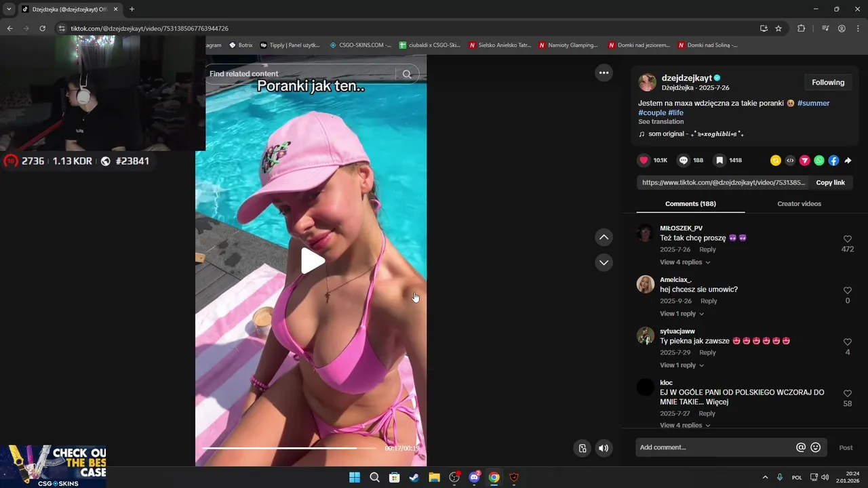The height and width of the screenshot is (488, 868).
Task: Open more share options arrow
Action: pyautogui.click(x=848, y=161)
